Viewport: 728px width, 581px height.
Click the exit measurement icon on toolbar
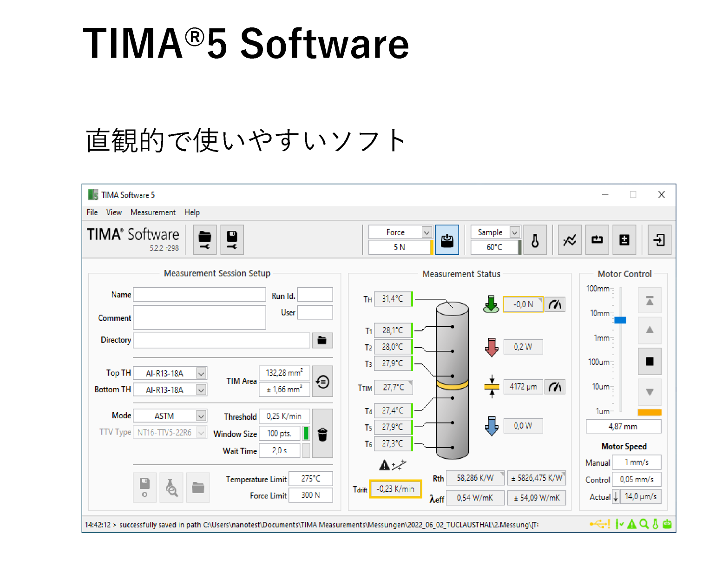[659, 240]
